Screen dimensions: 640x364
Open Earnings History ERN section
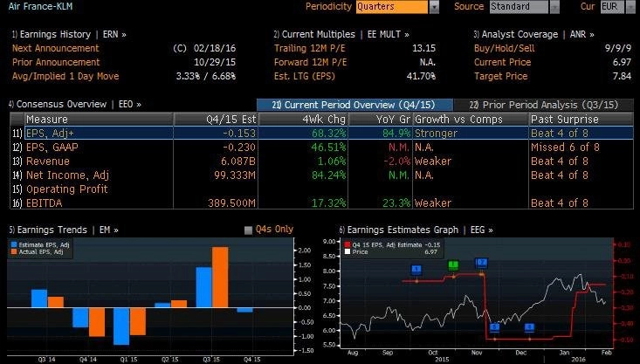(x=69, y=34)
